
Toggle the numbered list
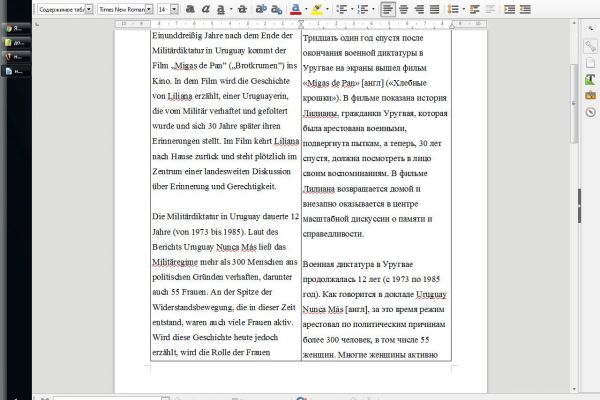tap(362, 9)
